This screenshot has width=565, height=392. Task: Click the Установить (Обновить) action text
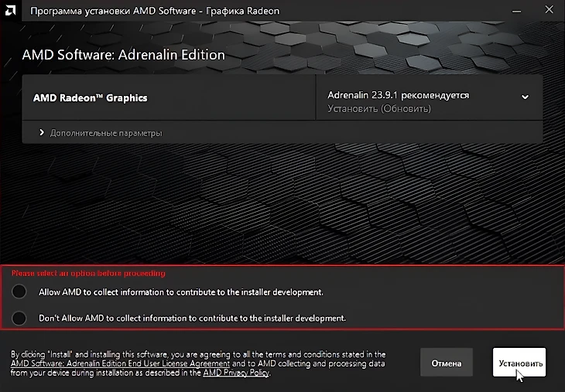tap(379, 109)
